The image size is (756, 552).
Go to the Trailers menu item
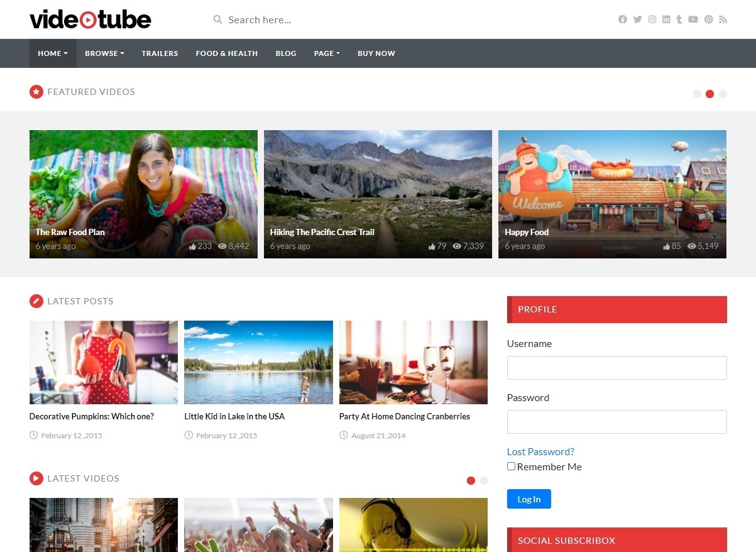pos(160,53)
